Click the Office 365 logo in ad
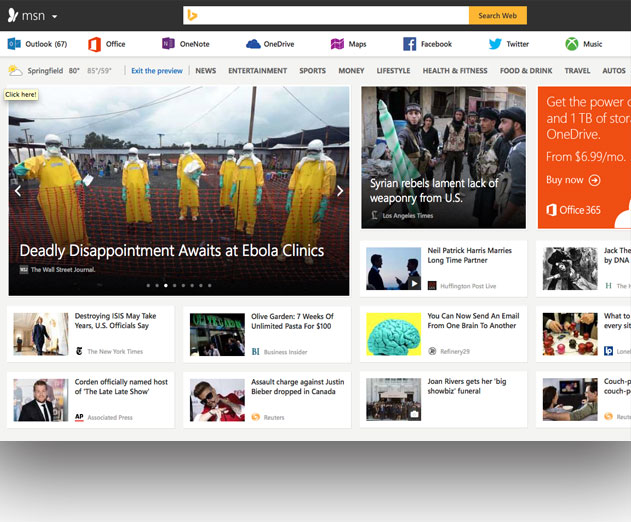This screenshot has width=631, height=522. pos(573,210)
